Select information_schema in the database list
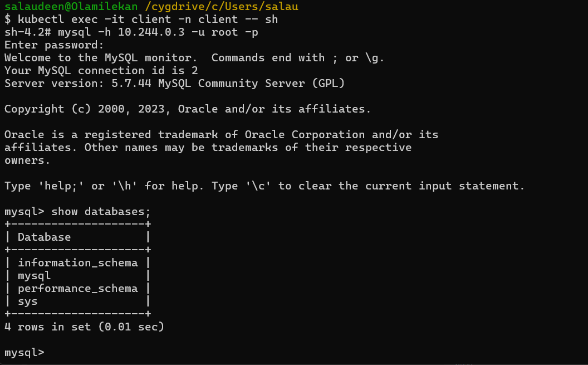 click(x=77, y=262)
